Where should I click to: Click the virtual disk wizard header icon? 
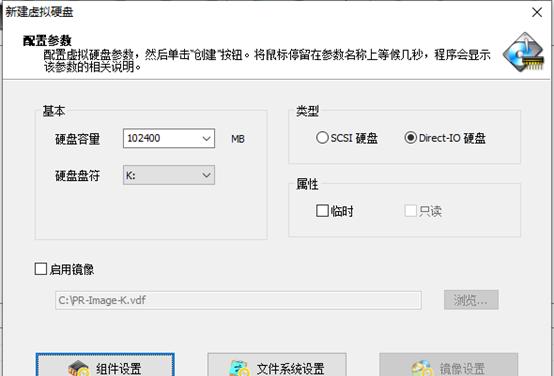524,52
